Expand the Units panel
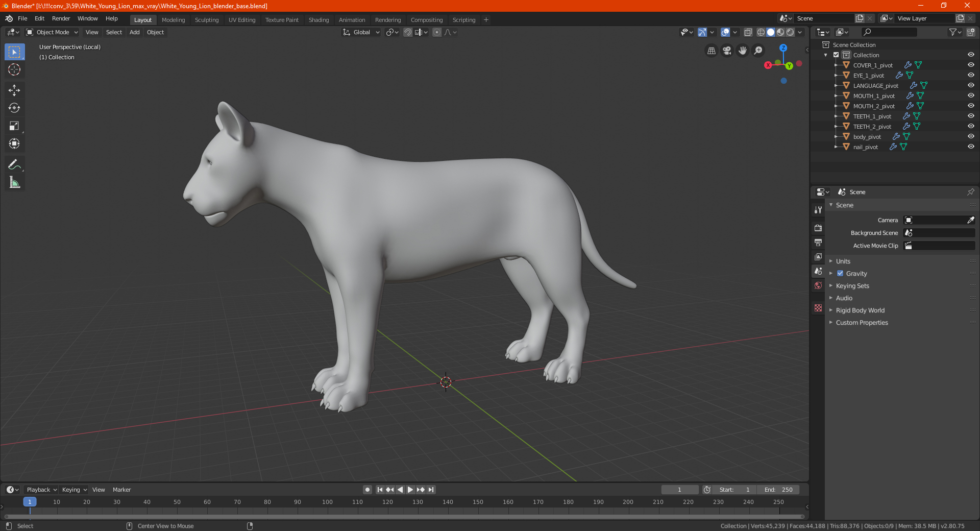Viewport: 980px width, 531px height. coord(843,261)
